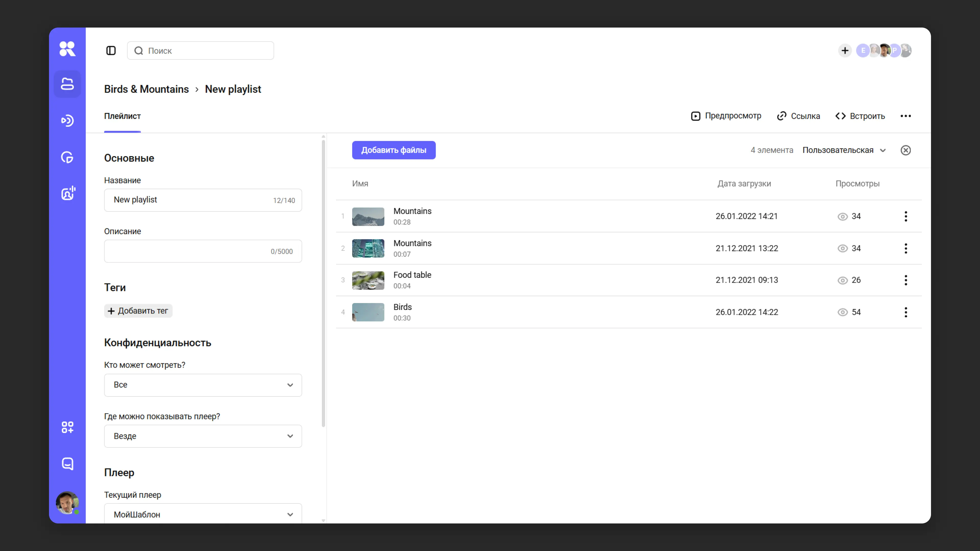Open the 'Пользовательская' sort order dropdown
Viewport: 980px width, 551px height.
[x=844, y=150]
